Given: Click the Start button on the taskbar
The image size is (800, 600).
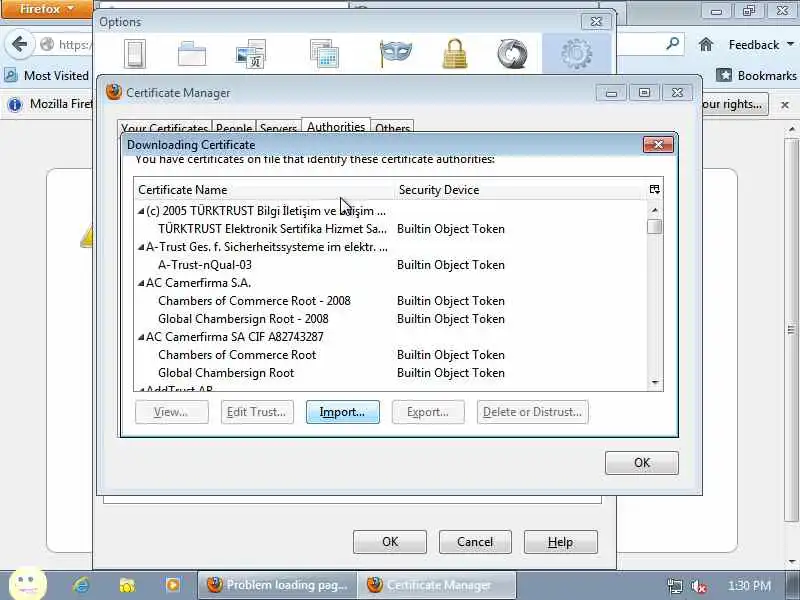Looking at the screenshot, I should click(28, 584).
